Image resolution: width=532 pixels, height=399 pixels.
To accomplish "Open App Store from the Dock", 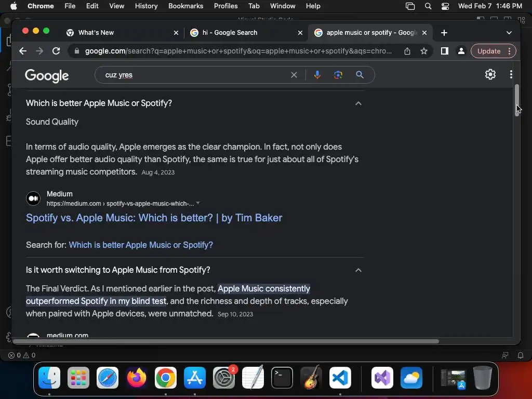I will point(195,378).
